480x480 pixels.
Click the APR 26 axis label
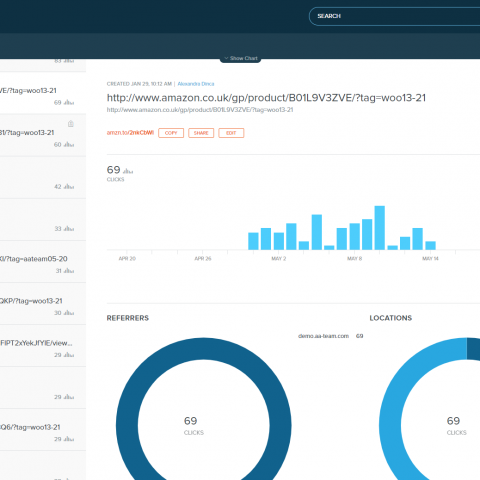point(203,259)
